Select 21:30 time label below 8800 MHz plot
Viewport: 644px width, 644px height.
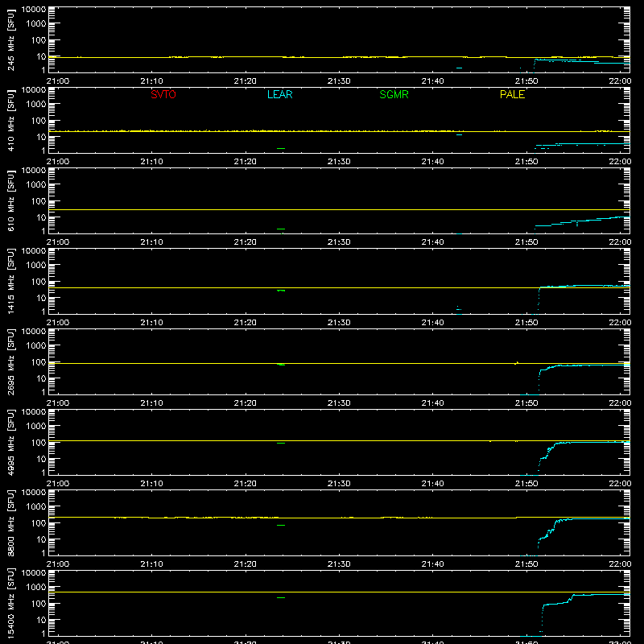339,564
